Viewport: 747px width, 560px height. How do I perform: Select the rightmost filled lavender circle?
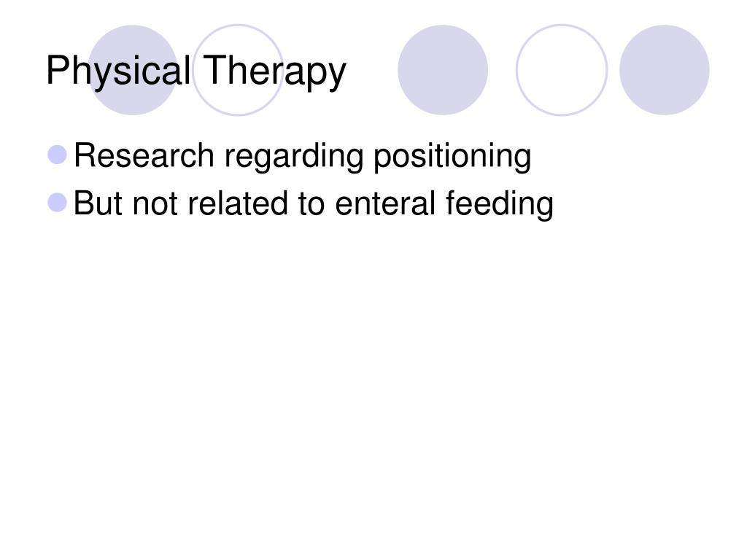click(x=664, y=70)
